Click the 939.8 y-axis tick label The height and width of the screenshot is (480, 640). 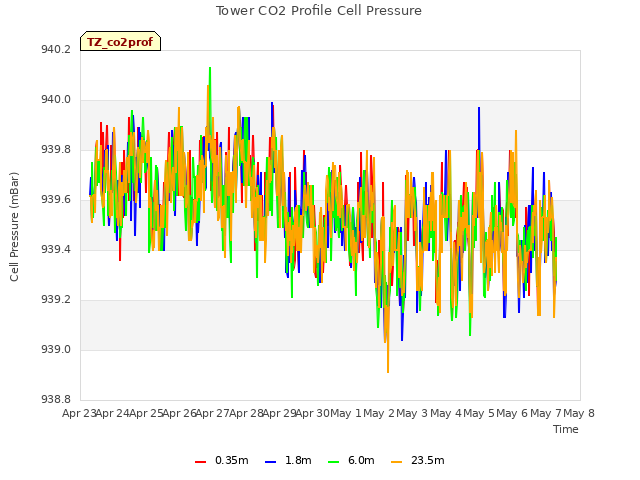[x=56, y=150]
